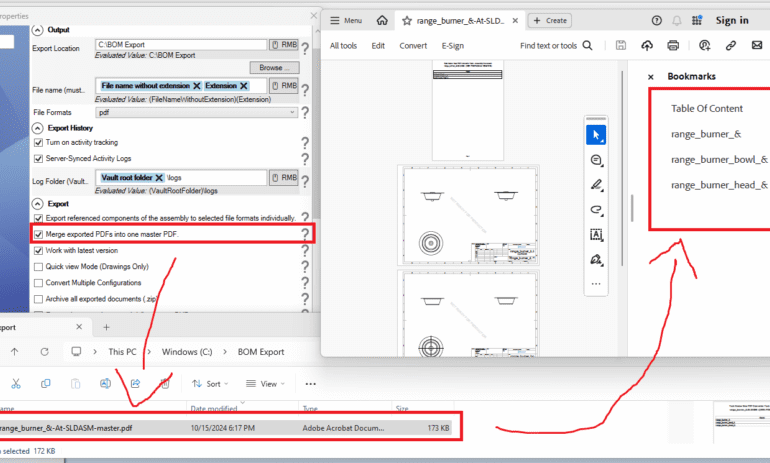
Task: Click the Copy icon in Explorer
Action: (x=46, y=383)
